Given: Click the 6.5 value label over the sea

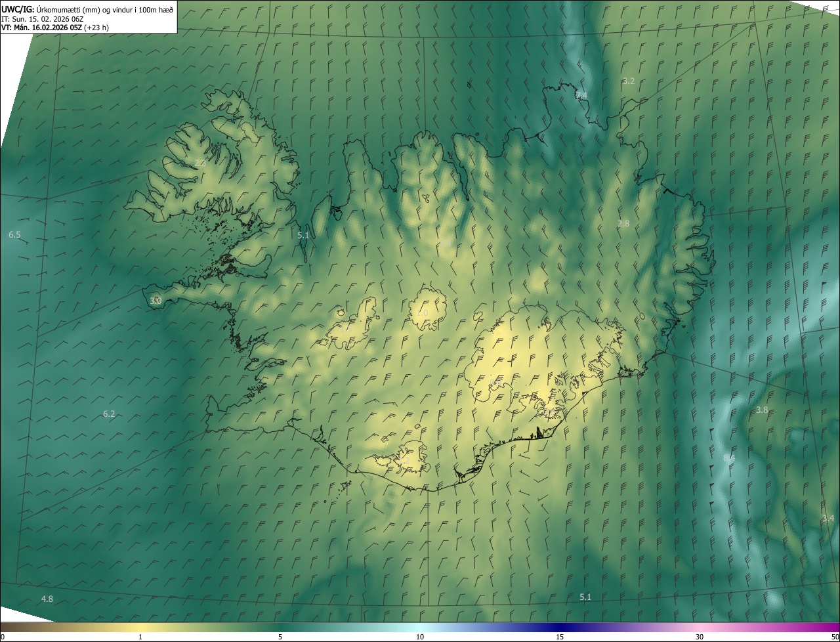Looking at the screenshot, I should [14, 234].
